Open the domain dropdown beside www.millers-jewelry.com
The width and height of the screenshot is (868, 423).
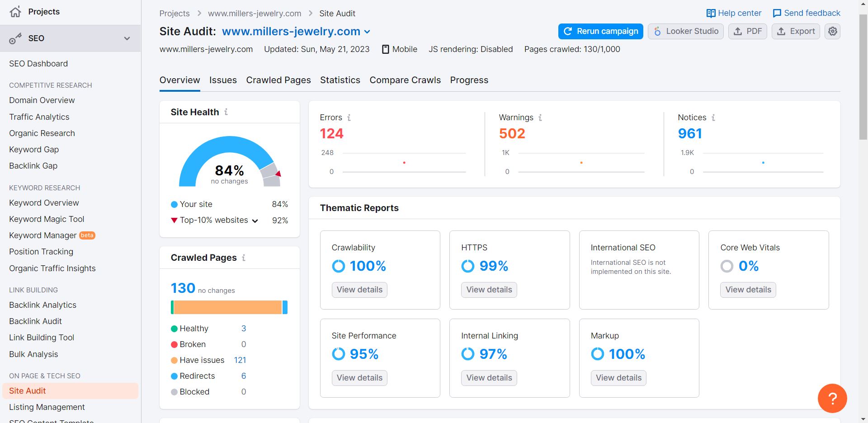pyautogui.click(x=367, y=31)
